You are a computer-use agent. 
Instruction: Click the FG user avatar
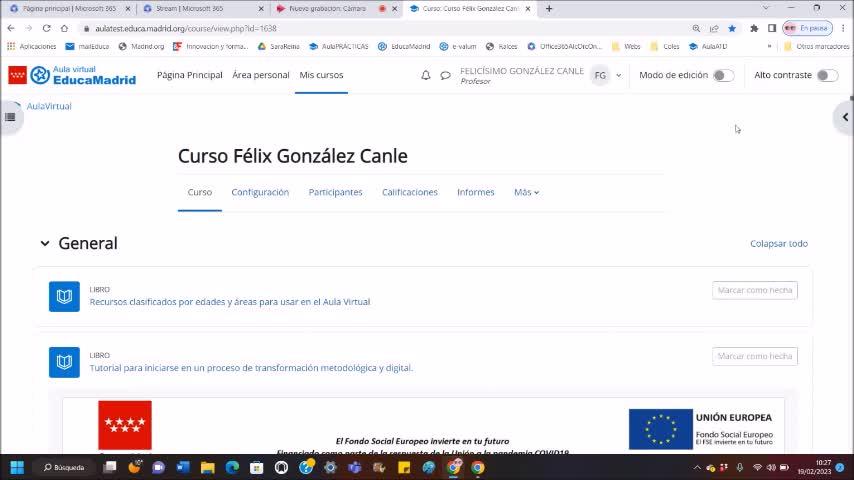point(600,75)
